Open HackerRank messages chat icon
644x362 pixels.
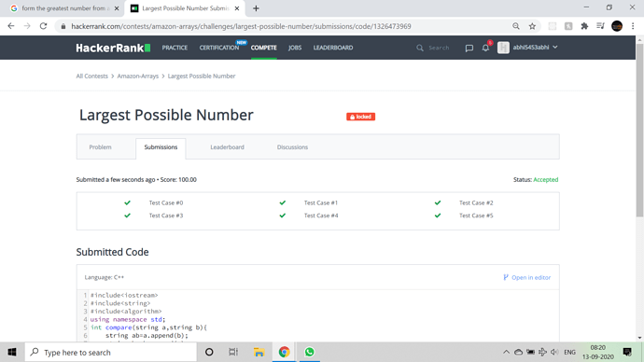click(469, 48)
